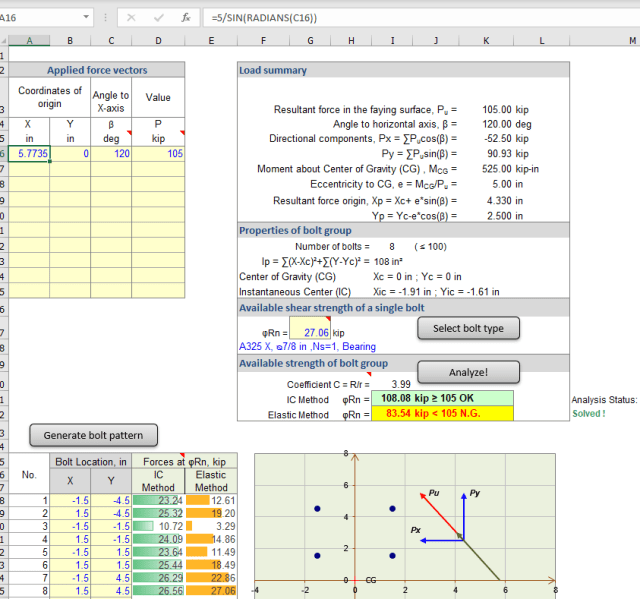This screenshot has height=599, width=640.
Task: Click the Generate bolt pattern button
Action: [x=94, y=435]
